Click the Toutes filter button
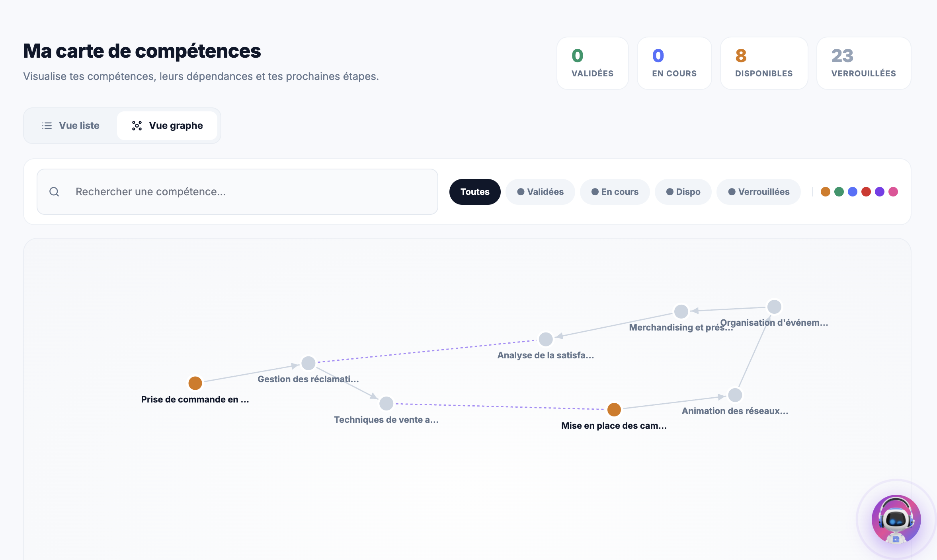The height and width of the screenshot is (560, 937). tap(474, 191)
